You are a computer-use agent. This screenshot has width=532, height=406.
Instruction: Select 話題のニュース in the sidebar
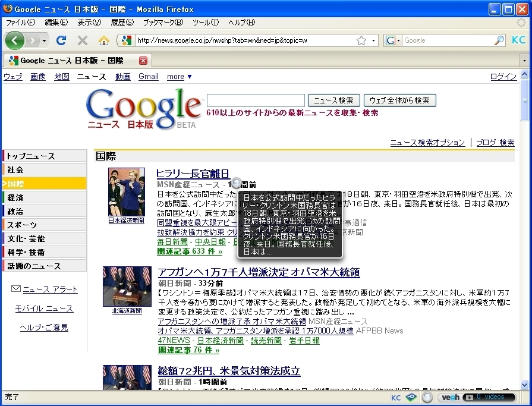45,266
